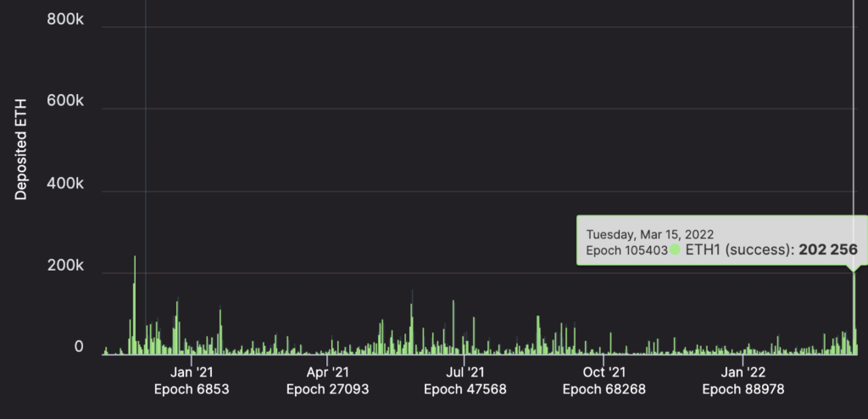The height and width of the screenshot is (419, 868).
Task: Click the 400k y-axis label
Action: tap(66, 183)
